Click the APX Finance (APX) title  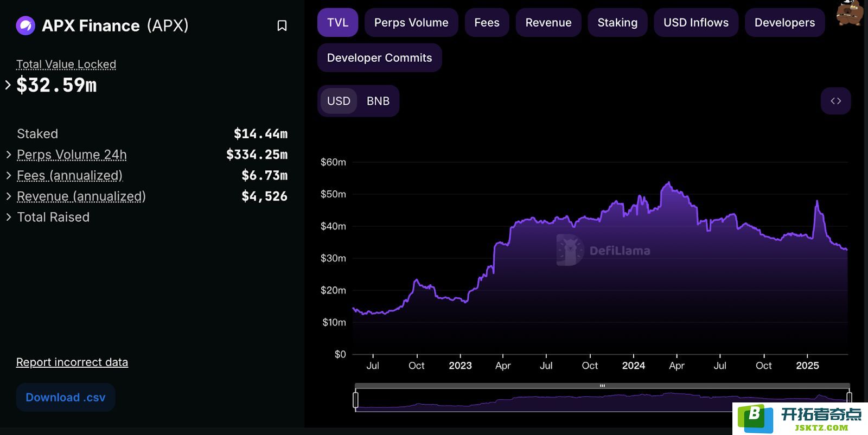point(115,25)
